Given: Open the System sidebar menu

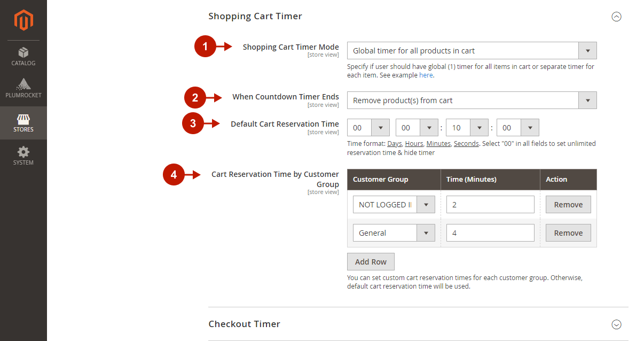Looking at the screenshot, I should (23, 156).
